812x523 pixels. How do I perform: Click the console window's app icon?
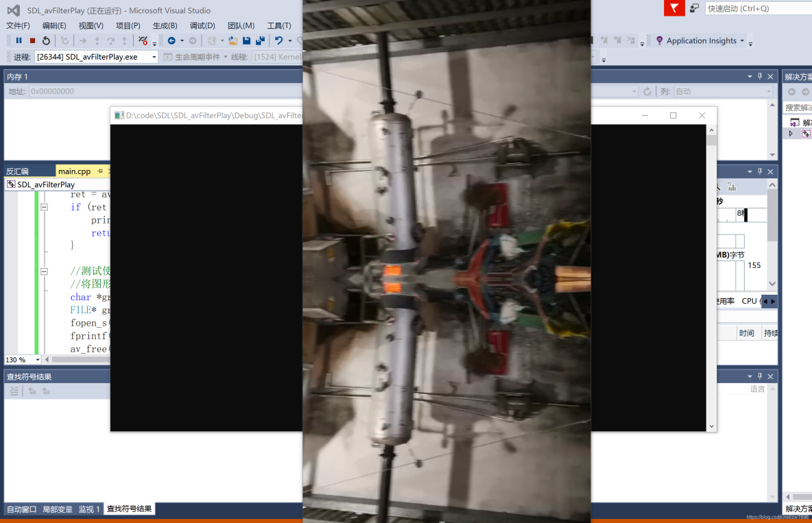119,115
